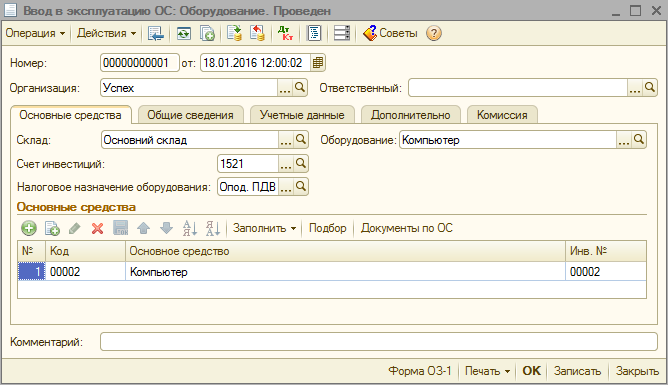
Task: Click the document structure report icon
Action: 314,33
